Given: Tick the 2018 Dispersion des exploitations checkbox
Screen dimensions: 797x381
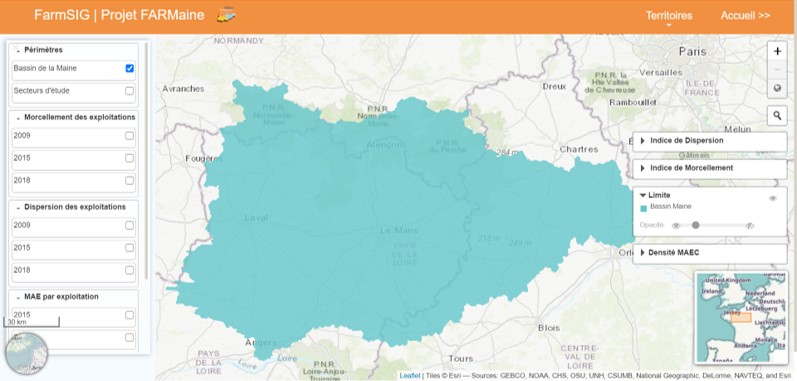Looking at the screenshot, I should click(130, 270).
